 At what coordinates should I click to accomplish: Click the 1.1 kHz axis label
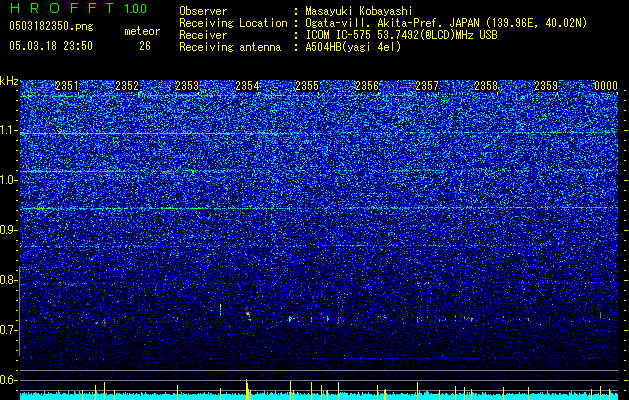[9, 130]
